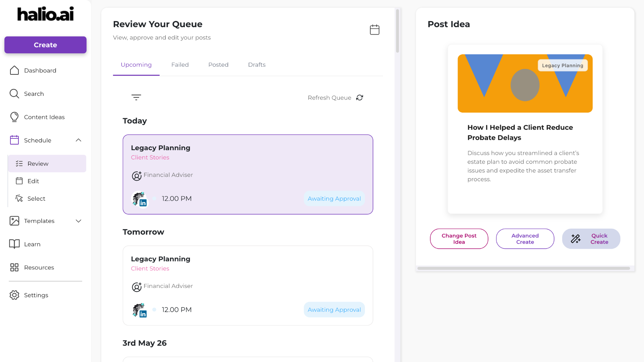
Task: Click the Change Post Idea button
Action: (459, 239)
